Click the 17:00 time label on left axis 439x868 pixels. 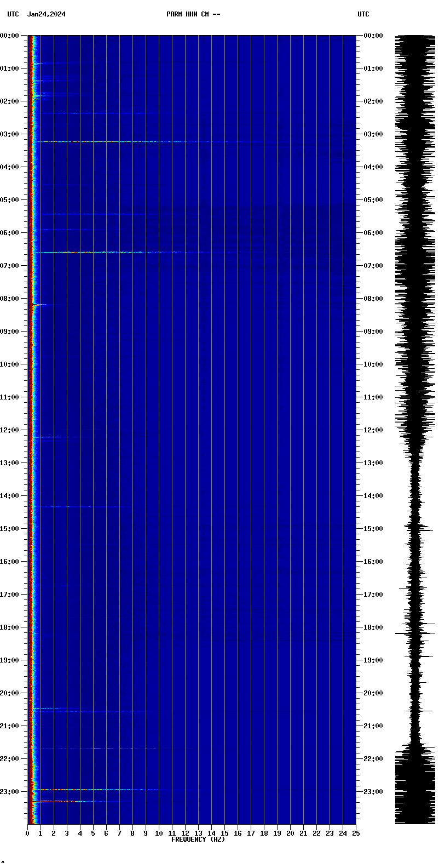pyautogui.click(x=9, y=595)
